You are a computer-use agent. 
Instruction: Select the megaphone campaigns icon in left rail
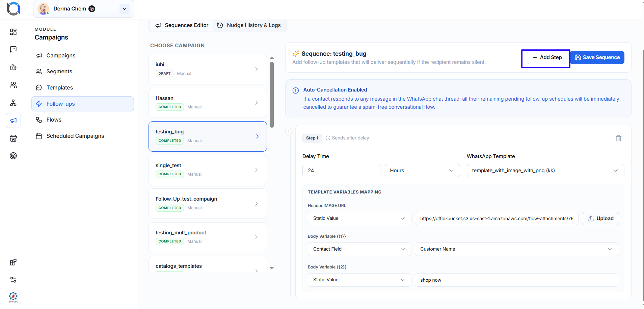(x=13, y=121)
